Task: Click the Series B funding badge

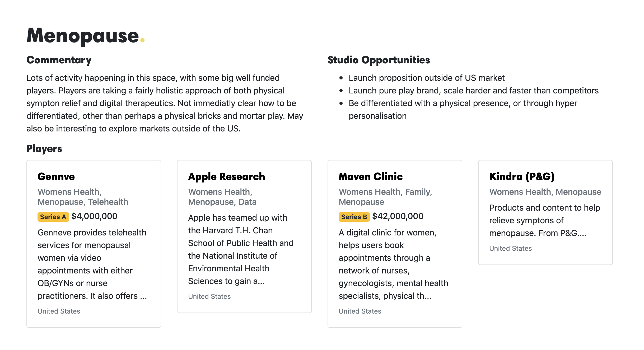Action: click(354, 217)
